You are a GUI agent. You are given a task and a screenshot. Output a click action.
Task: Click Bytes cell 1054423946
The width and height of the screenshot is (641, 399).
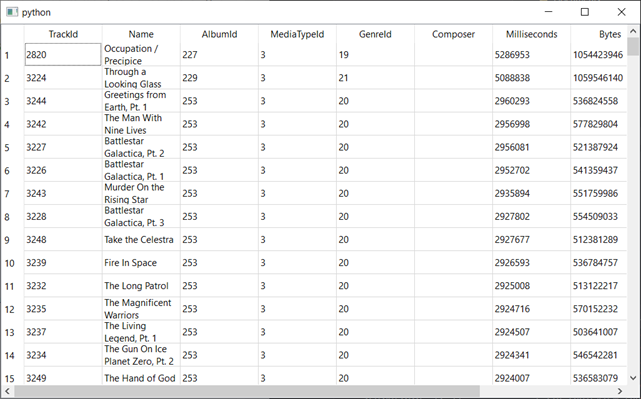pyautogui.click(x=599, y=55)
